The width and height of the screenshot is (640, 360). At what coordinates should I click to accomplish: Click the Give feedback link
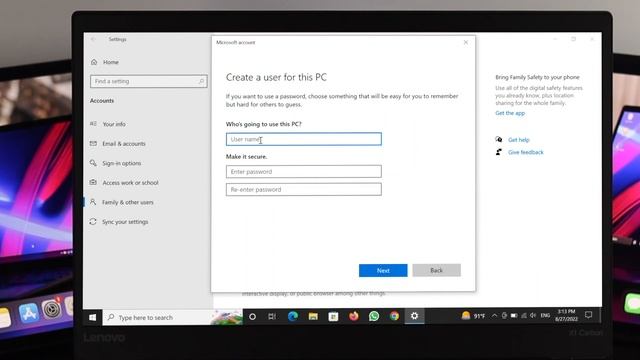coord(526,152)
